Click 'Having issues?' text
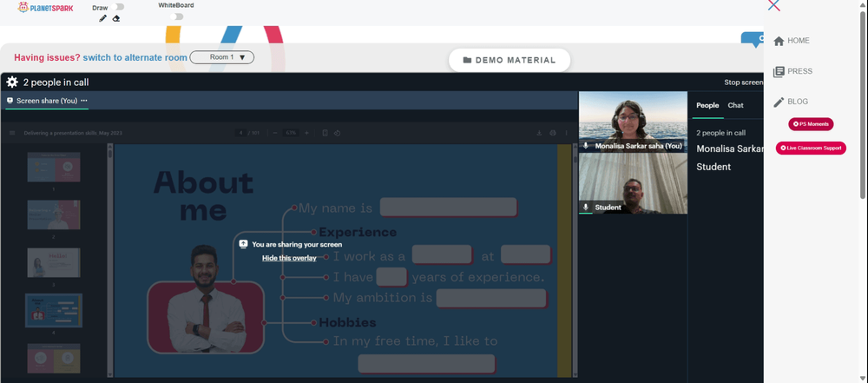 click(47, 57)
